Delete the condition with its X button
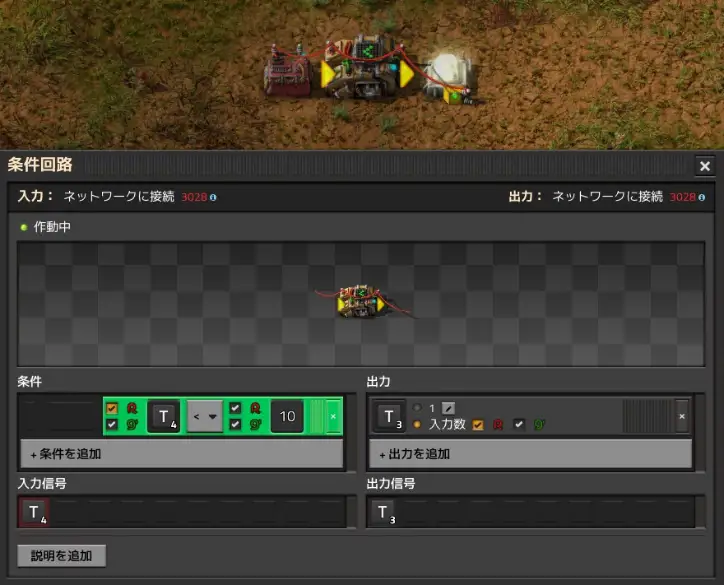 point(333,416)
